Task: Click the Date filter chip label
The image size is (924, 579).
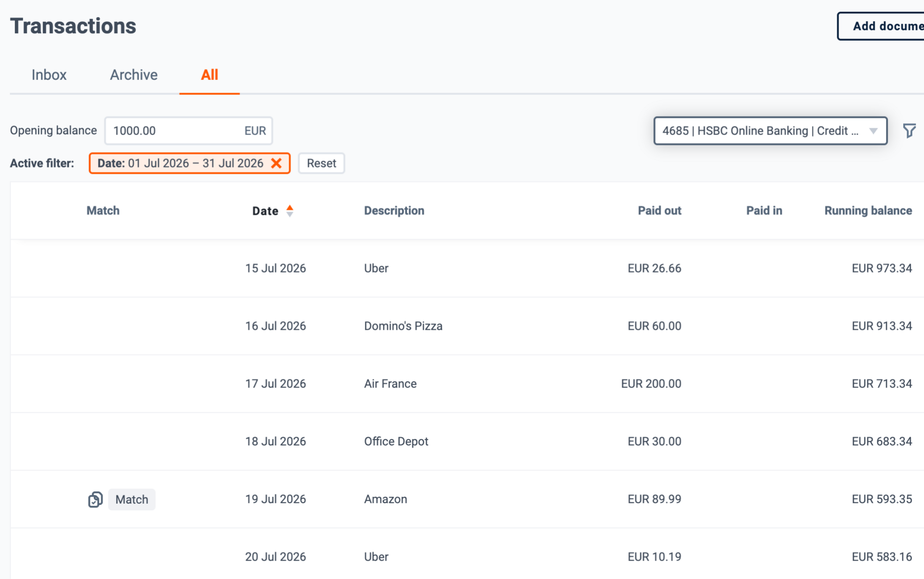Action: [180, 163]
